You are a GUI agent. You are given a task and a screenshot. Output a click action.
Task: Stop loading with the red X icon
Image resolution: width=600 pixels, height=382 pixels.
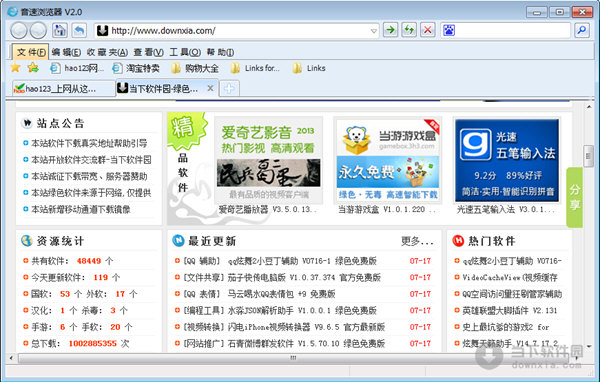pyautogui.click(x=428, y=30)
